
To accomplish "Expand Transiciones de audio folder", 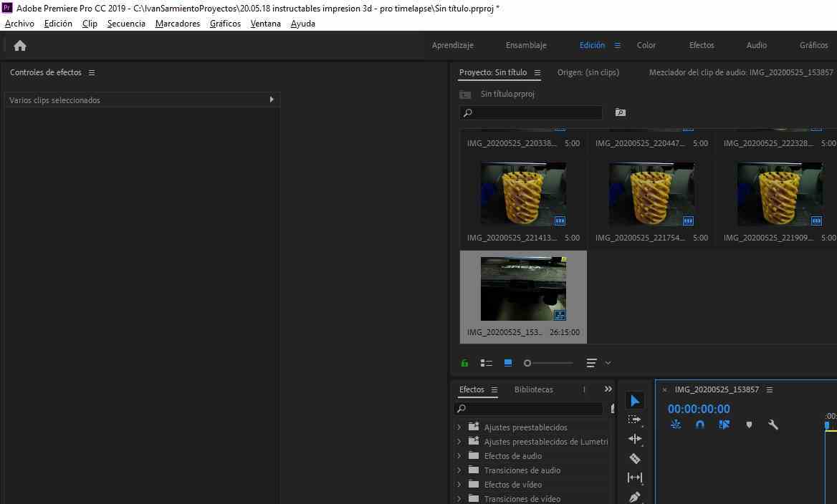I will coord(459,470).
